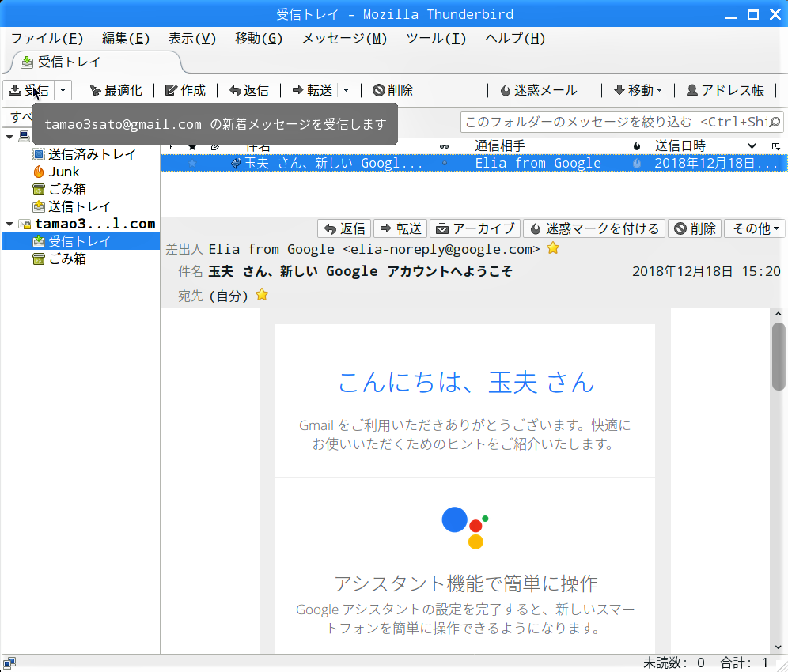Click 転送 in the message header
Viewport: 788px width, 672px height.
tap(400, 228)
